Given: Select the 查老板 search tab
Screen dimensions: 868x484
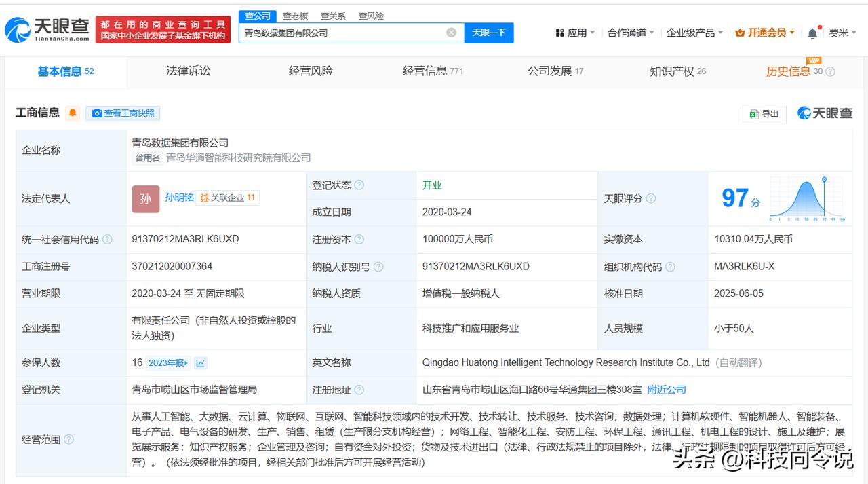Looking at the screenshot, I should point(295,16).
